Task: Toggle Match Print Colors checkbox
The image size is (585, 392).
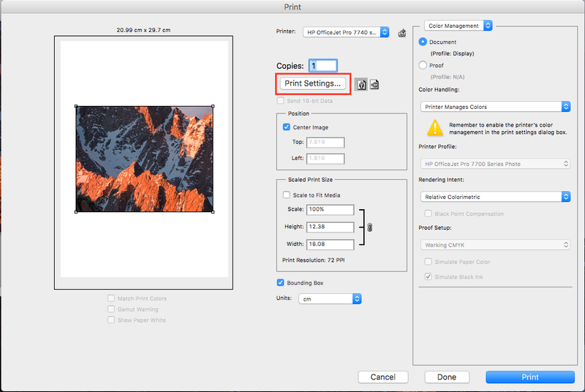Action: tap(111, 298)
